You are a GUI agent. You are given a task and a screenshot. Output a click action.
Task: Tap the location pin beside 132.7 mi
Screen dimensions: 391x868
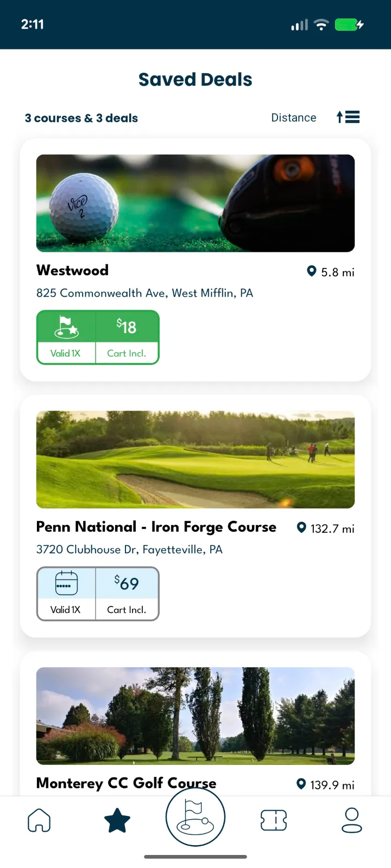[x=301, y=527]
